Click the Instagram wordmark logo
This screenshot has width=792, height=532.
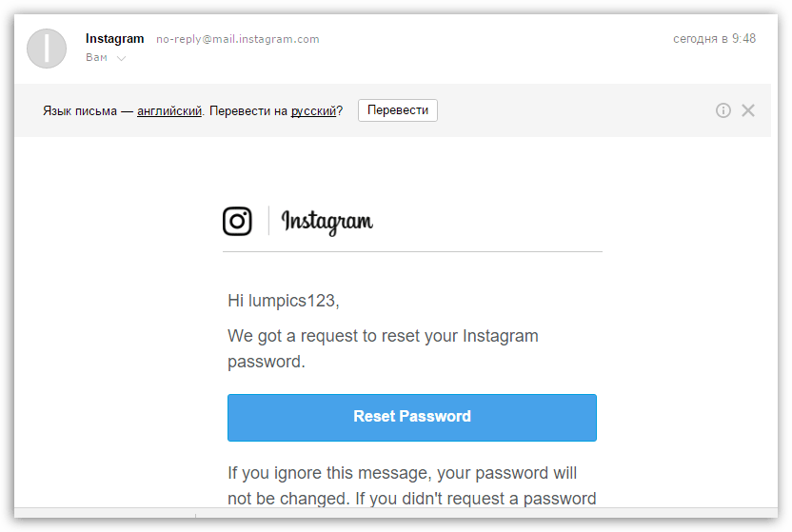pyautogui.click(x=327, y=222)
